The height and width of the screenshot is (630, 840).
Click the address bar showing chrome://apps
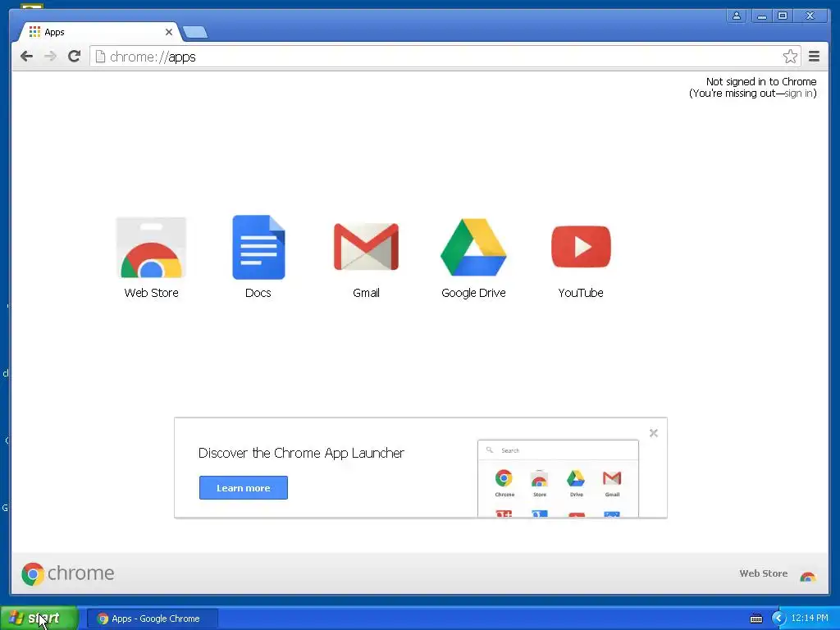tap(445, 57)
